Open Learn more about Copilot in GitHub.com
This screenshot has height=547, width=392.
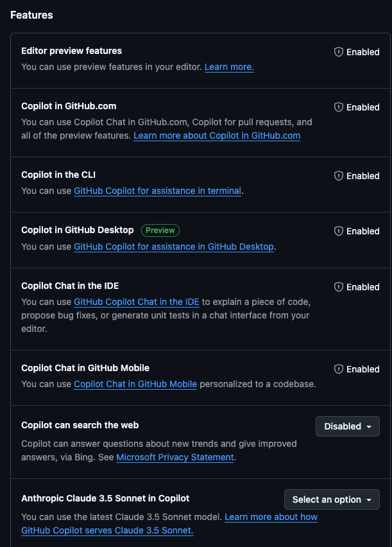tap(217, 135)
